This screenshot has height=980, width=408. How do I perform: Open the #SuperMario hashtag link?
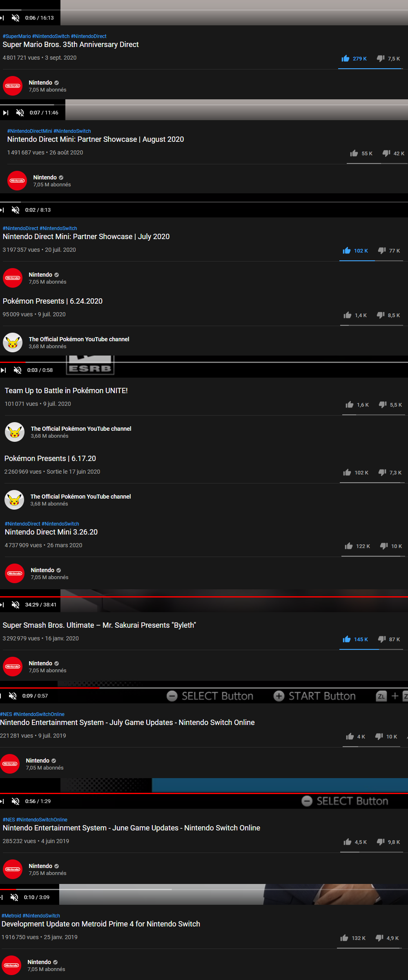coord(17,36)
